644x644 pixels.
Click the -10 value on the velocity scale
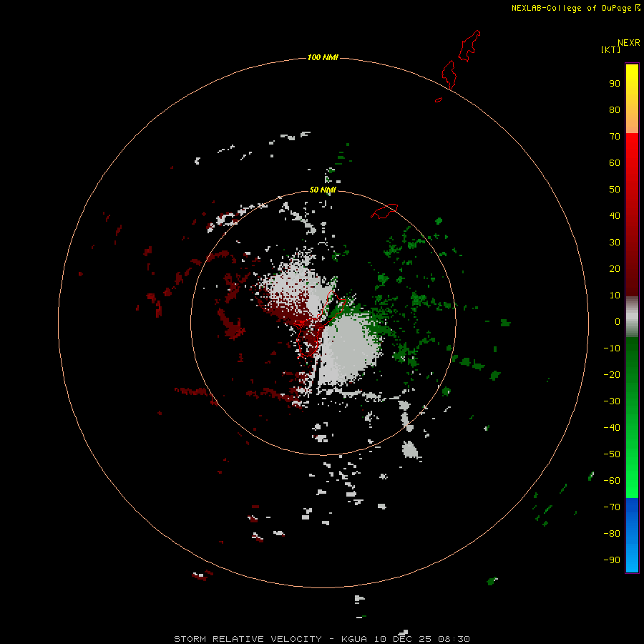point(612,348)
